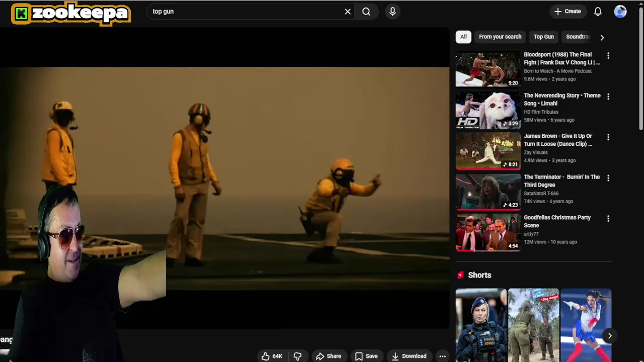The image size is (644, 362).
Task: Open more actions three-dot menu below video
Action: (x=442, y=356)
